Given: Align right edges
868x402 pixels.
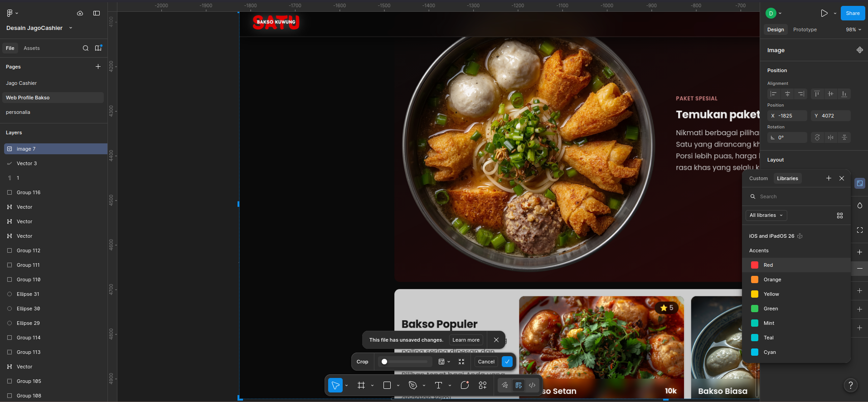Looking at the screenshot, I should click(801, 94).
